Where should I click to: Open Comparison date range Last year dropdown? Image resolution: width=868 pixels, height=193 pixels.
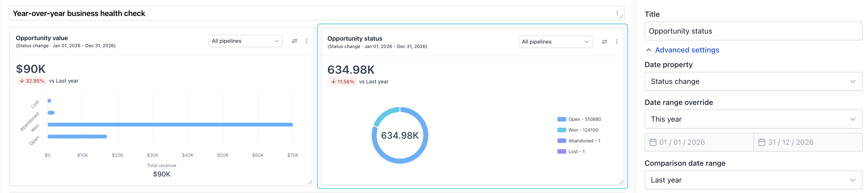coord(753,180)
